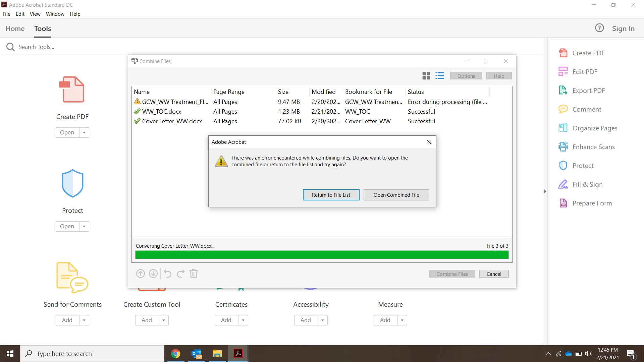Screen dimensions: 644x362
Task: Switch to thumbnail view in Combine Files
Action: point(426,76)
